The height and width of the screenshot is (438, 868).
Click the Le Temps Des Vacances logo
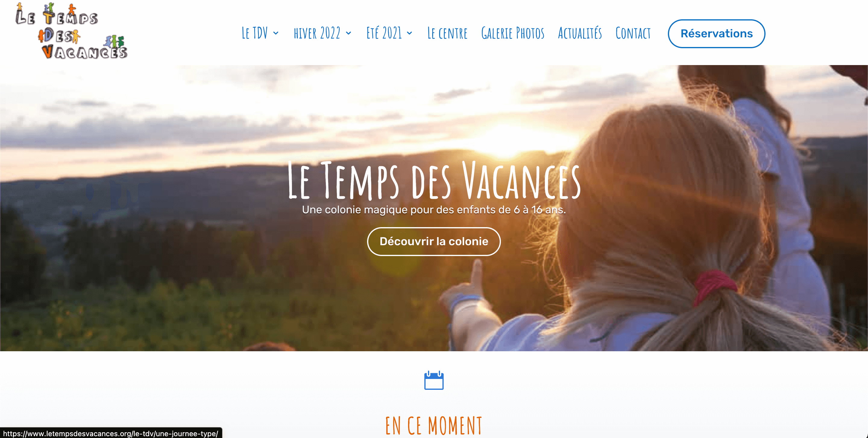point(71,31)
